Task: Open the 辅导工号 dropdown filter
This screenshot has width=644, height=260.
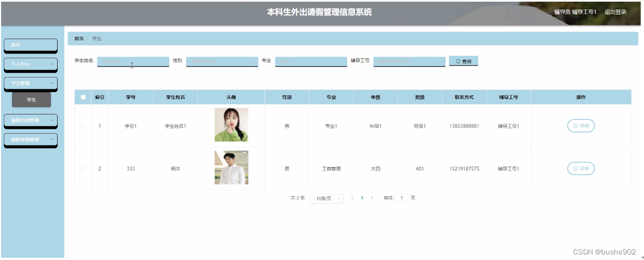Action: 410,62
